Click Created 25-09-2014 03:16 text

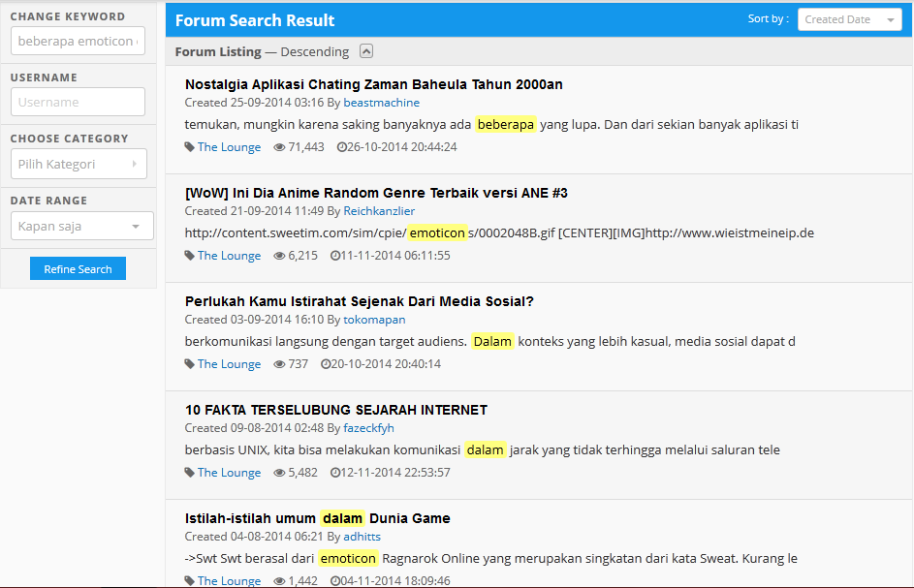(254, 103)
